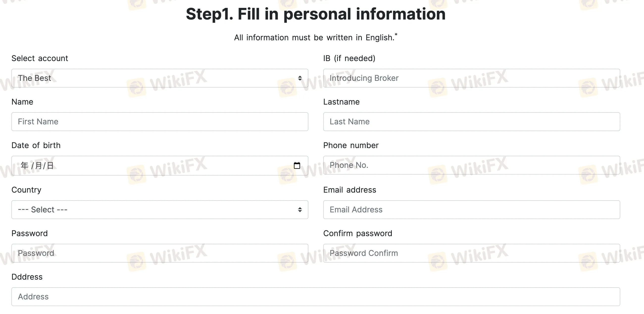Select the day (日) segment of birth date
Image resolution: width=644 pixels, height=314 pixels.
pyautogui.click(x=50, y=165)
